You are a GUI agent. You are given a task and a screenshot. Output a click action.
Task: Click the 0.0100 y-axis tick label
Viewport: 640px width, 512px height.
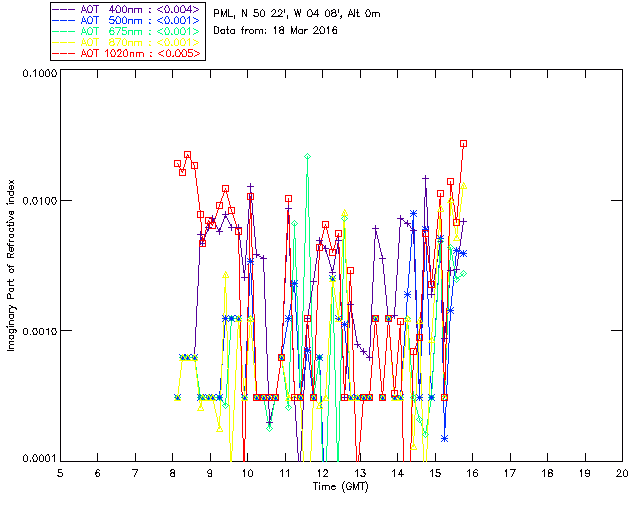(39, 201)
